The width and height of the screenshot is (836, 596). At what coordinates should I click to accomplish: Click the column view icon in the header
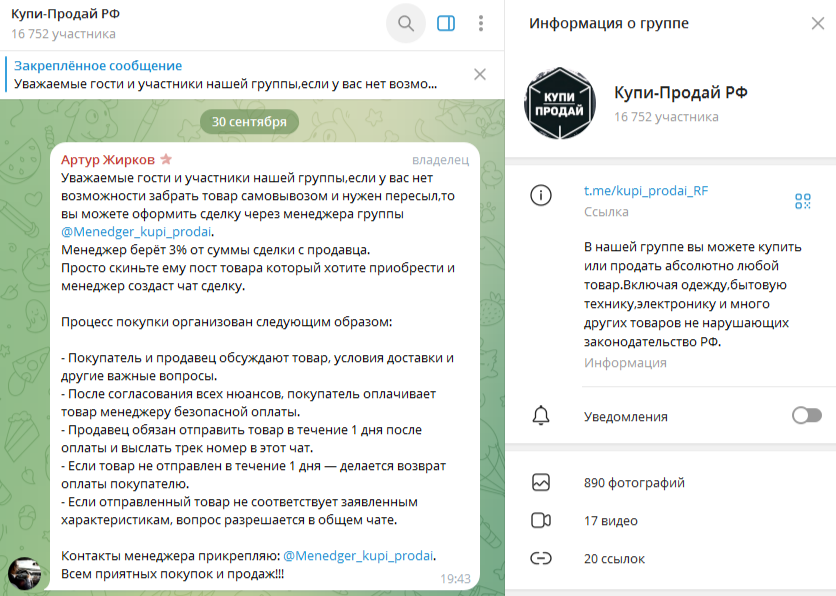pos(445,23)
